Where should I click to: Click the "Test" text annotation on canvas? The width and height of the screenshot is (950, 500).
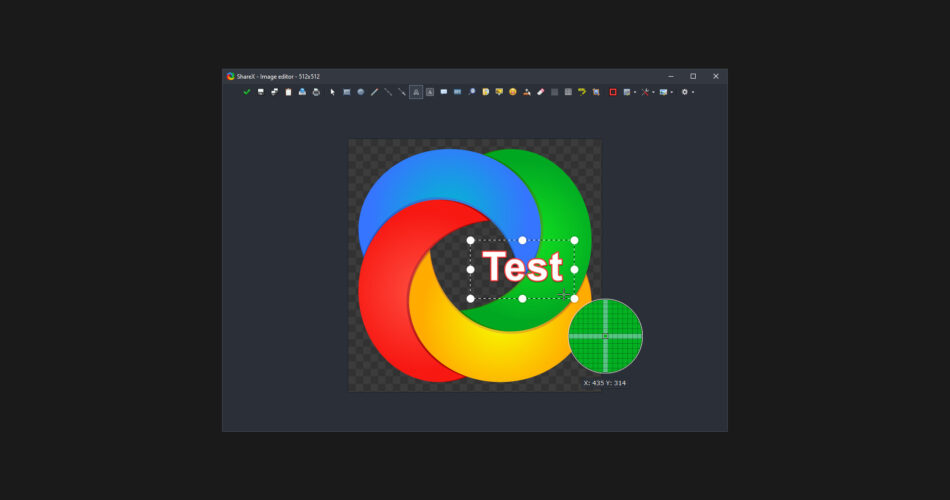pyautogui.click(x=522, y=268)
